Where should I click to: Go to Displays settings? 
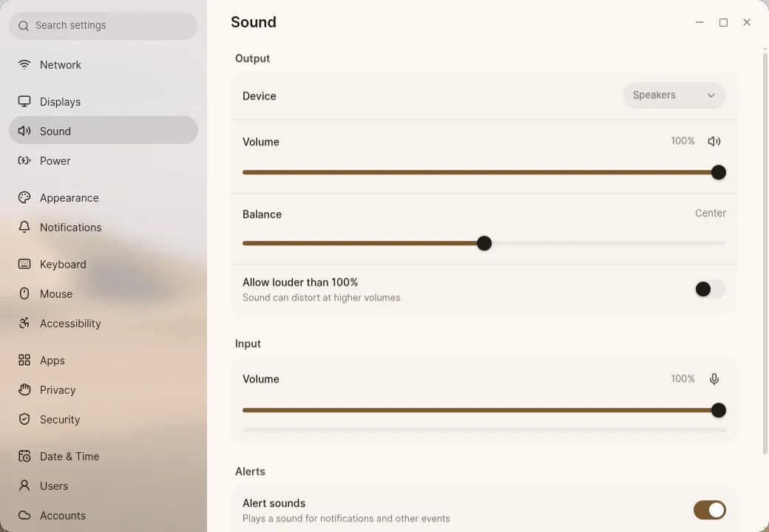(104, 101)
